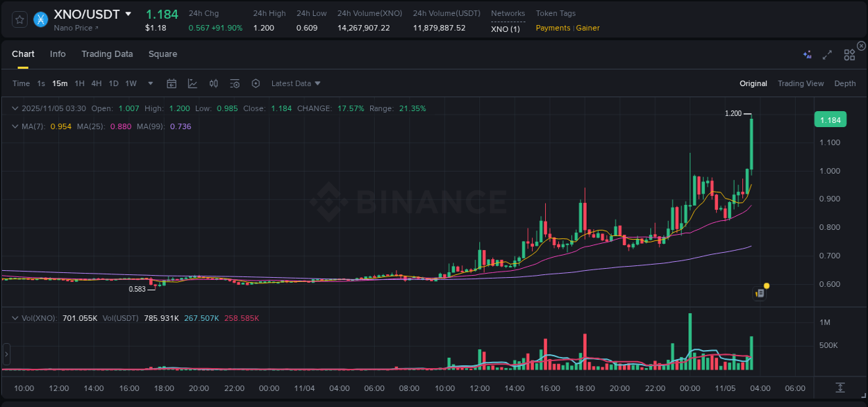Switch chart to Trading View mode
868x407 pixels.
[x=801, y=83]
